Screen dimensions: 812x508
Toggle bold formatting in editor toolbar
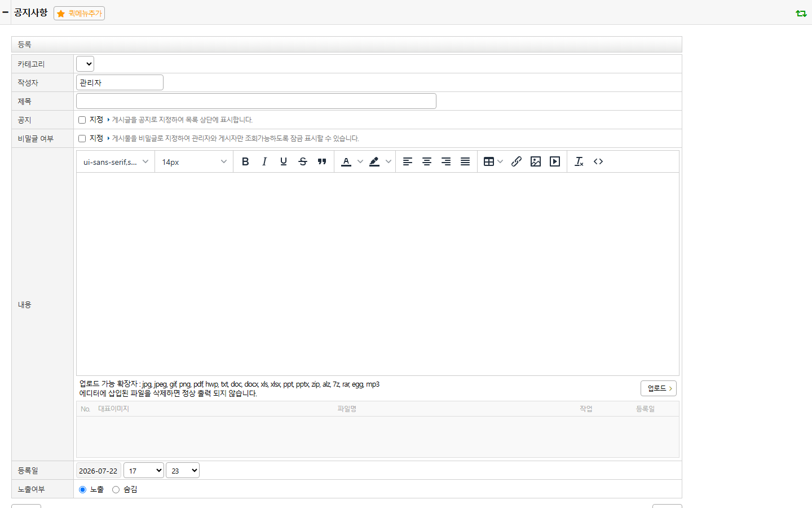click(245, 161)
